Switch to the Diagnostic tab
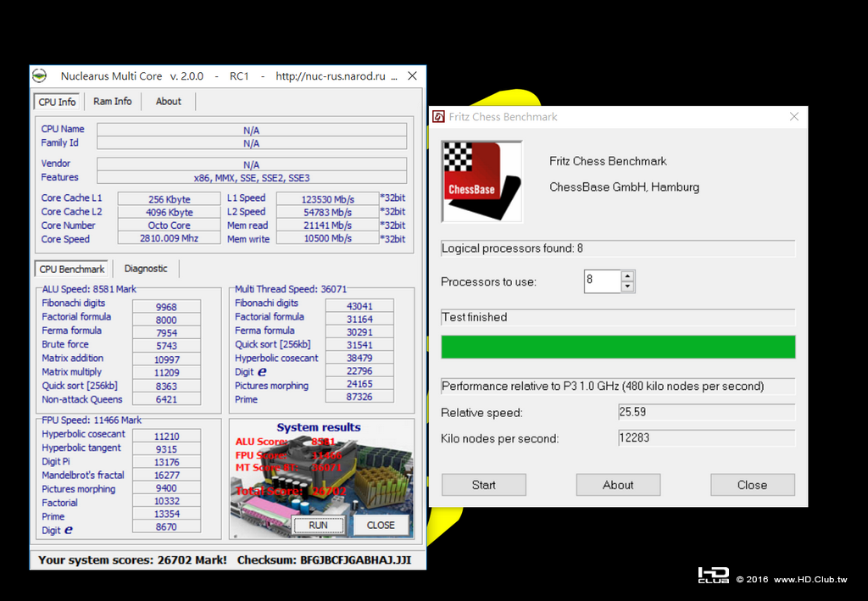 (146, 269)
